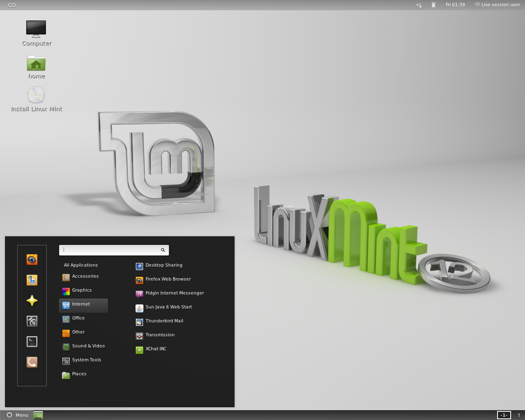Open the Transmission torrent client

(x=155, y=335)
